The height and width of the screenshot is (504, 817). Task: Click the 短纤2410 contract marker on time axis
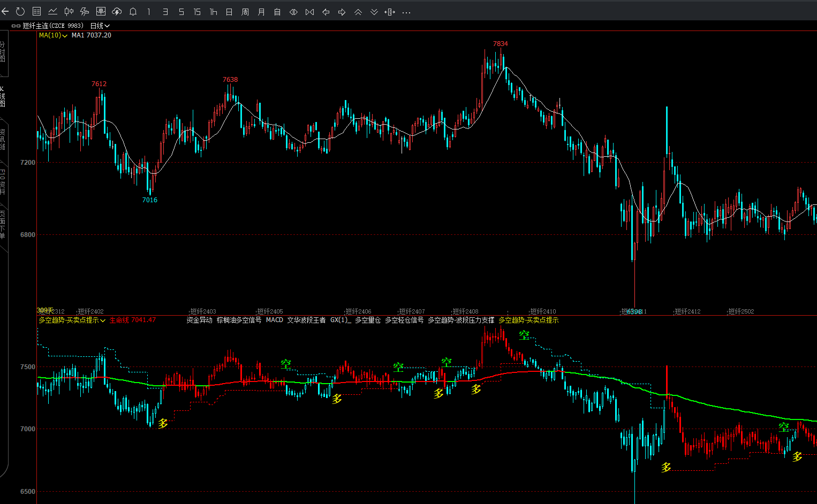(543, 311)
